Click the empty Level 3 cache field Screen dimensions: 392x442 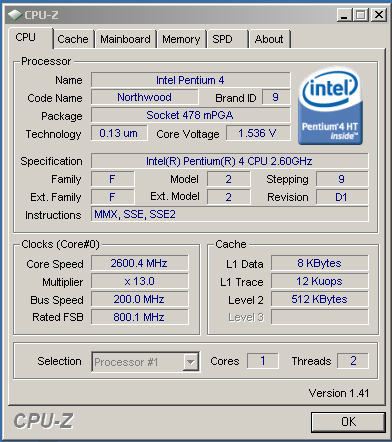click(320, 317)
